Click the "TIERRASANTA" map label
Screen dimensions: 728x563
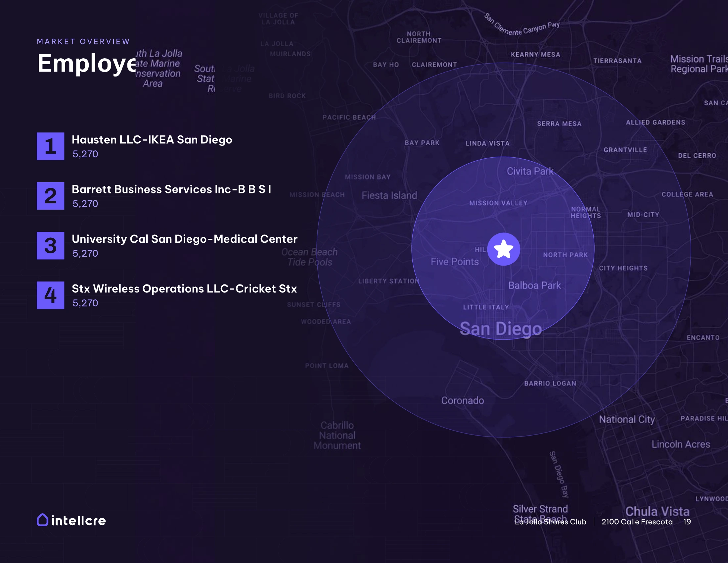click(617, 61)
